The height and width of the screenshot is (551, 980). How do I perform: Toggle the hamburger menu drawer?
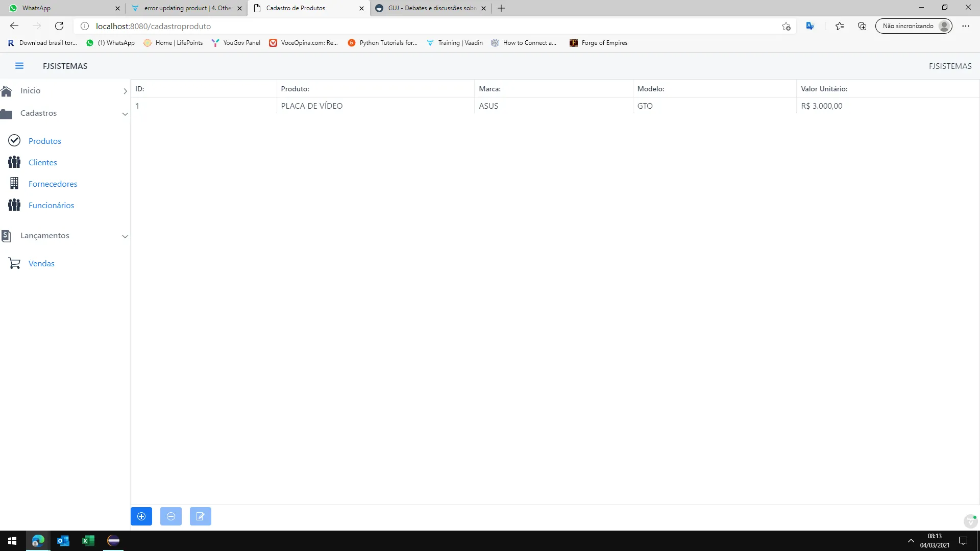click(x=19, y=66)
